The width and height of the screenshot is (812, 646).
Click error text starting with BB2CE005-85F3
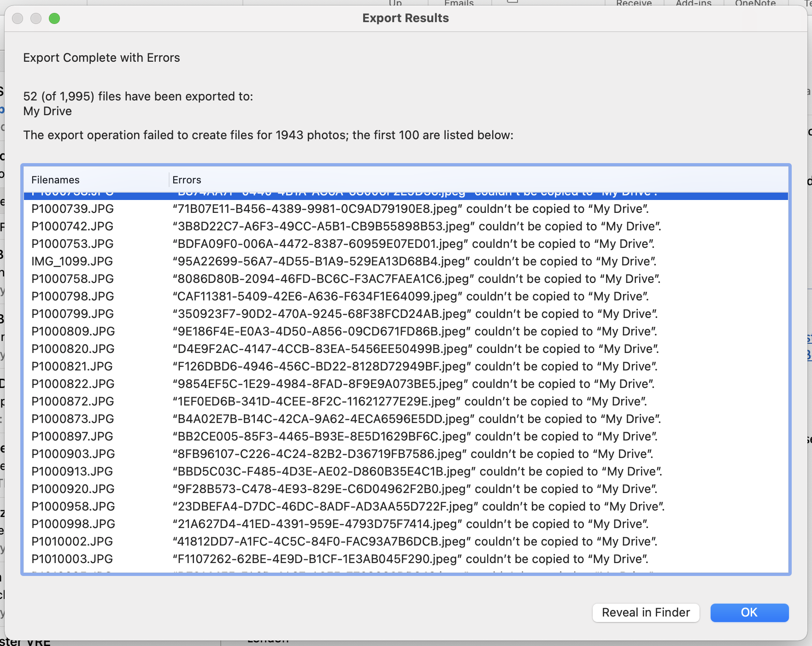point(415,436)
